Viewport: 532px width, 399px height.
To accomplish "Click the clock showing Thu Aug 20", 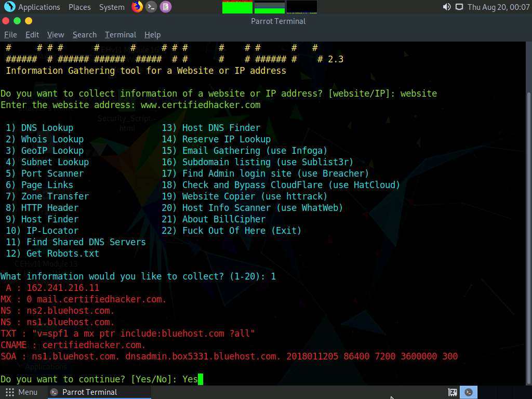I will point(498,7).
